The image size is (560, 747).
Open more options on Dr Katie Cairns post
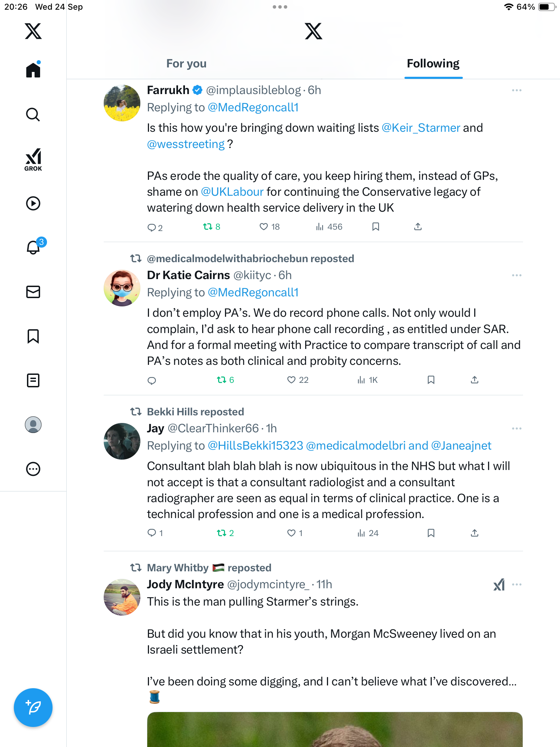click(516, 275)
